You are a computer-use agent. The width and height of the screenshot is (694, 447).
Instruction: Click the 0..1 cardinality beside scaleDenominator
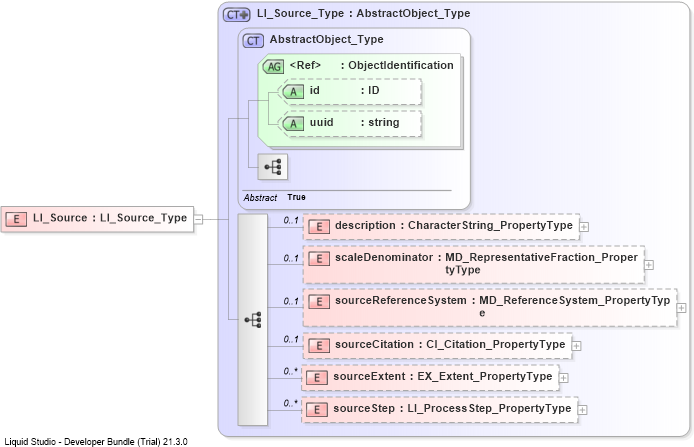[291, 258]
